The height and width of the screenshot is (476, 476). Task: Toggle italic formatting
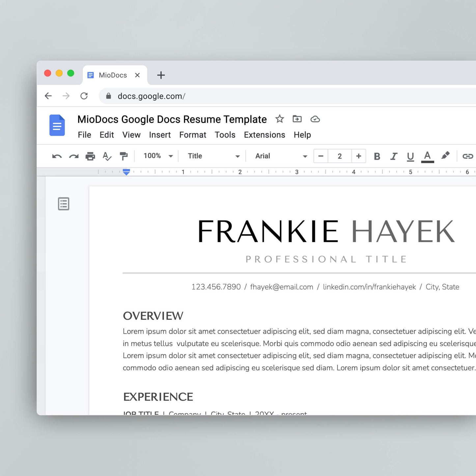(394, 156)
